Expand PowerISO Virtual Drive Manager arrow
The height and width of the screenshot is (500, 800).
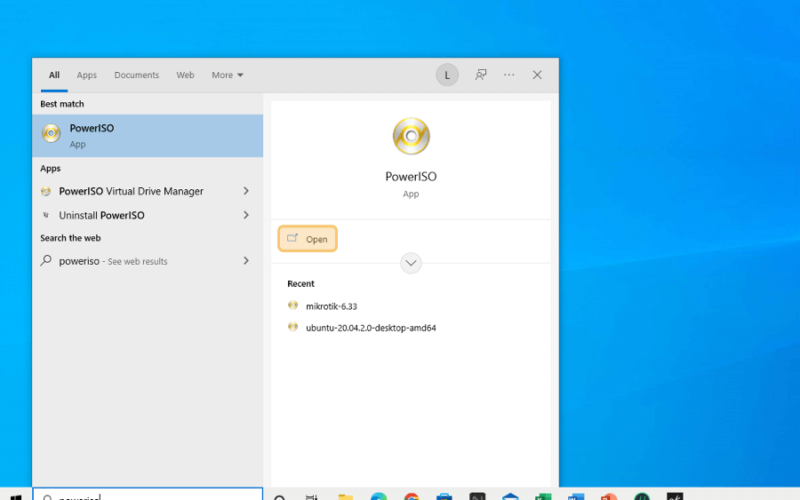(246, 191)
